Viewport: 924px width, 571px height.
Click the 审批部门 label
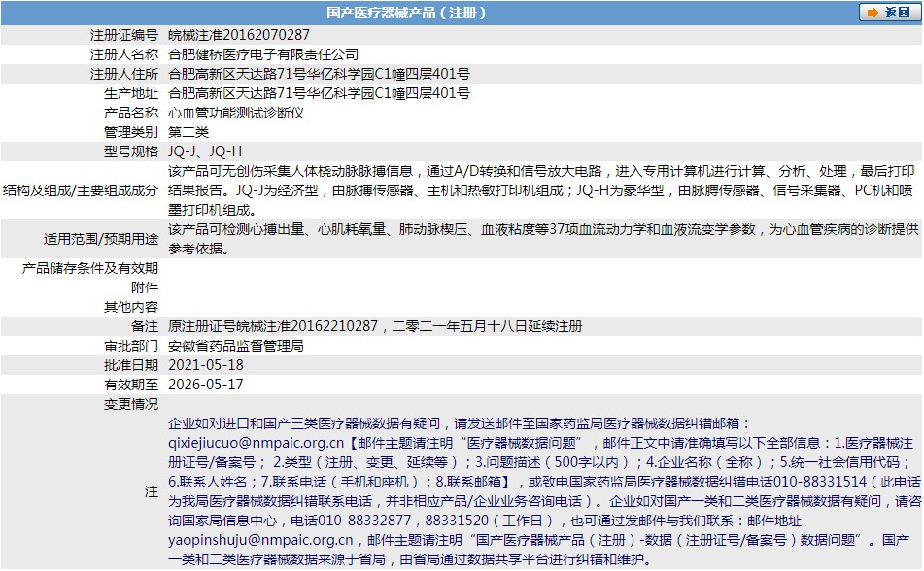coord(131,346)
